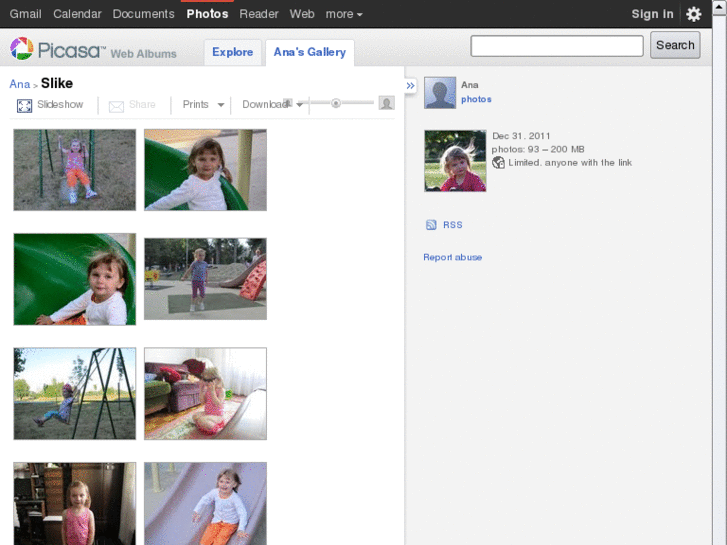Image resolution: width=727 pixels, height=545 pixels.
Task: Click the Report abuse link
Action: [x=452, y=257]
